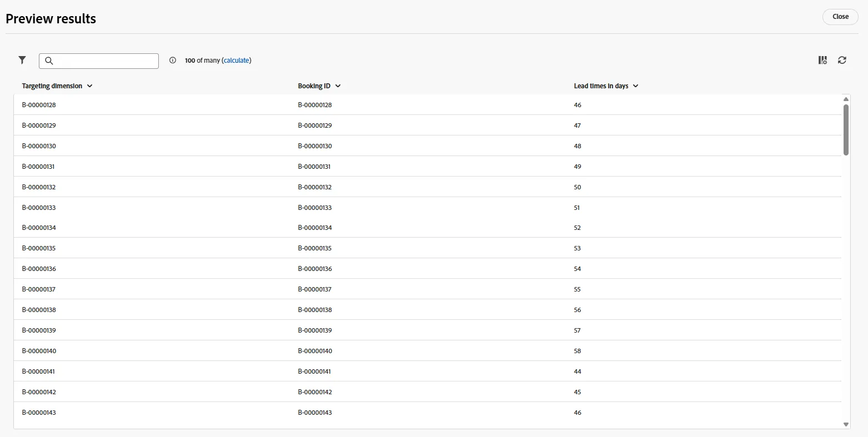Viewport: 868px width, 437px height.
Task: Click lead time value 44
Action: 578,371
